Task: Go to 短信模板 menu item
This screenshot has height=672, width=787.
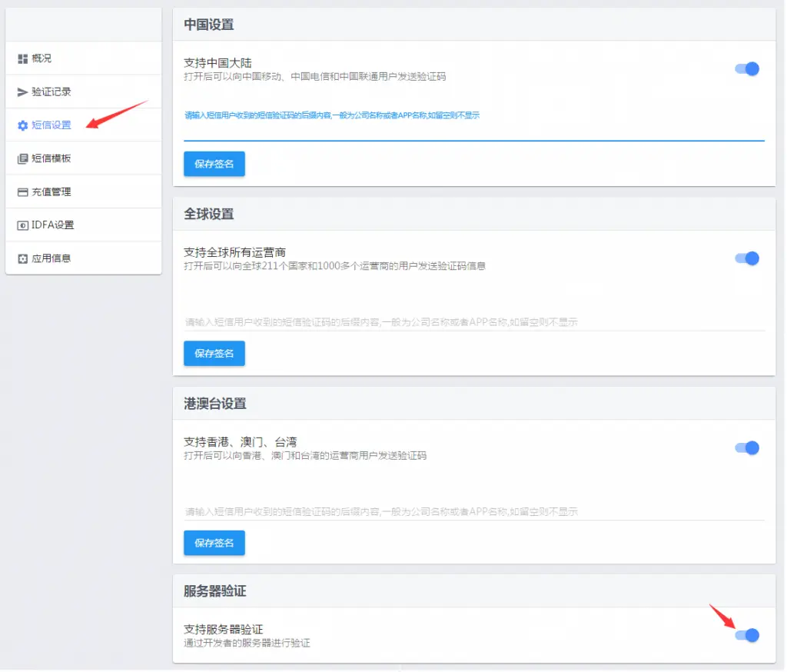Action: point(83,158)
